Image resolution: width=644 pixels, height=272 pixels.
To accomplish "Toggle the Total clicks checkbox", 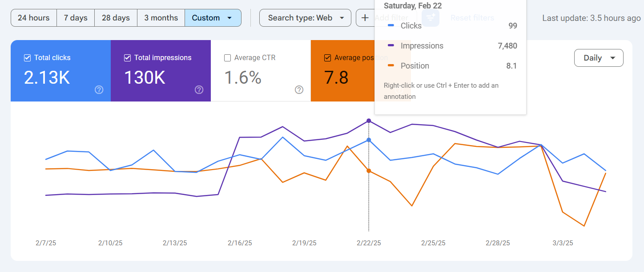I will (x=28, y=58).
